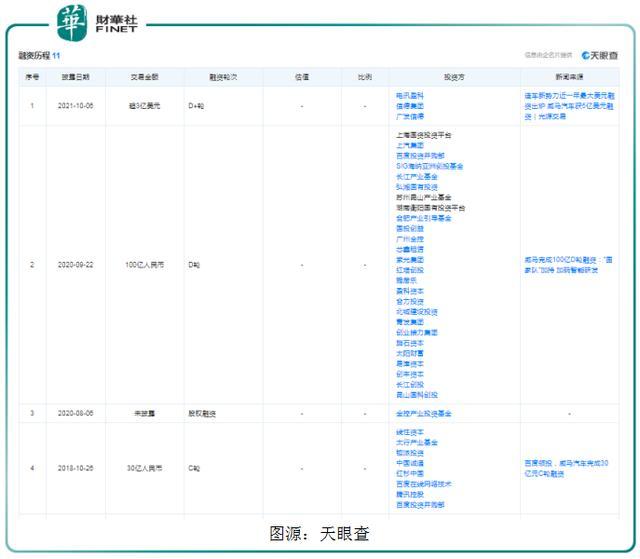The height and width of the screenshot is (559, 640).
Task: Open the 国投创益 investor link
Action: [410, 228]
